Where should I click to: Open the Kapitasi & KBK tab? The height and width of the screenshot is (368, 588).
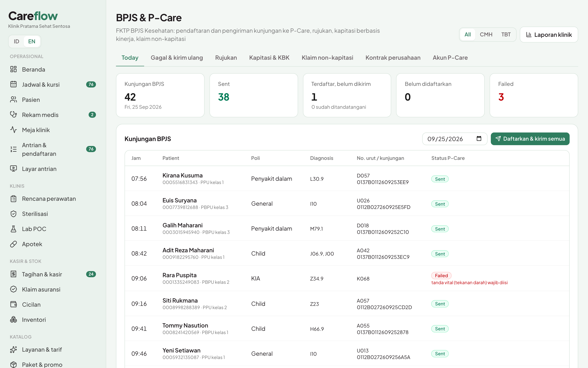(269, 58)
